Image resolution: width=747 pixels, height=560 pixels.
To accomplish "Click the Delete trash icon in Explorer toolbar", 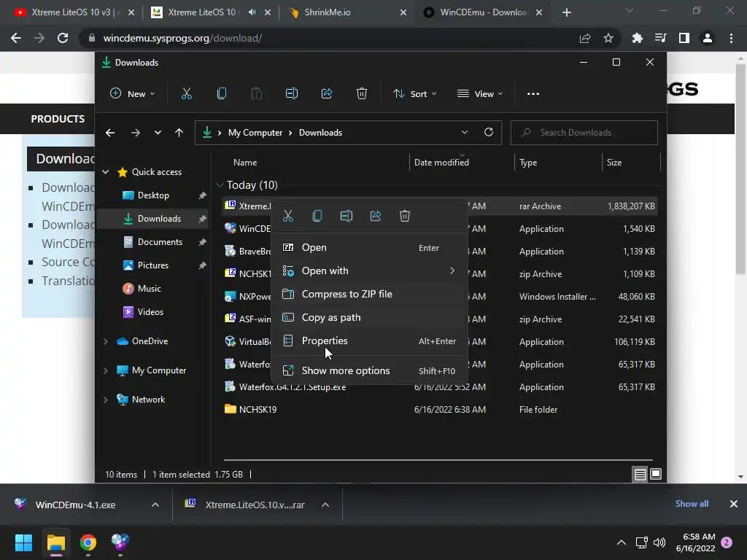I will coord(362,94).
